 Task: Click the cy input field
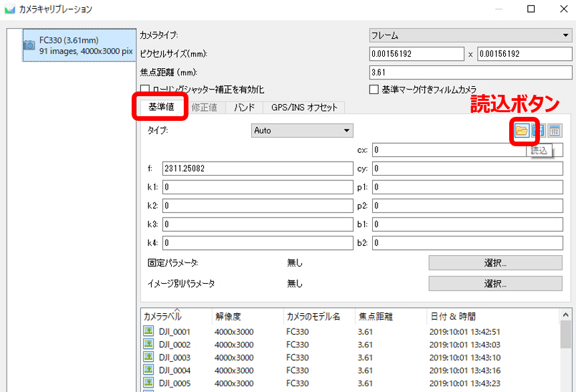[x=467, y=168]
